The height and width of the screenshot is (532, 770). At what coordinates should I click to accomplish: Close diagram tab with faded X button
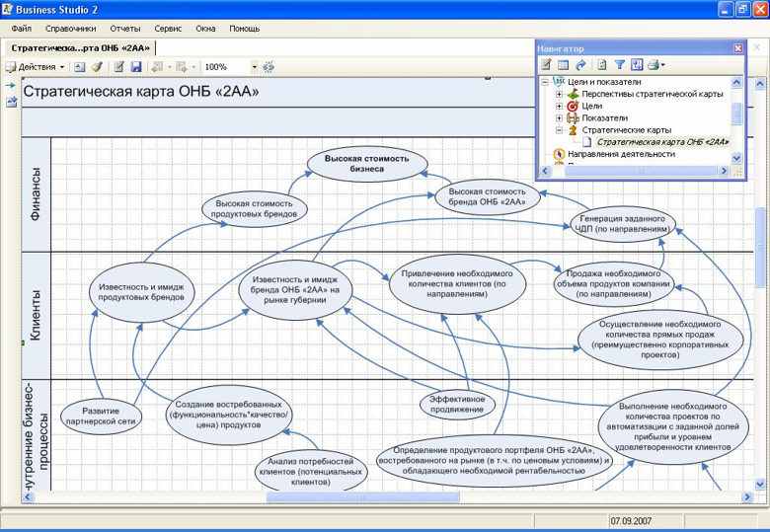click(x=757, y=48)
